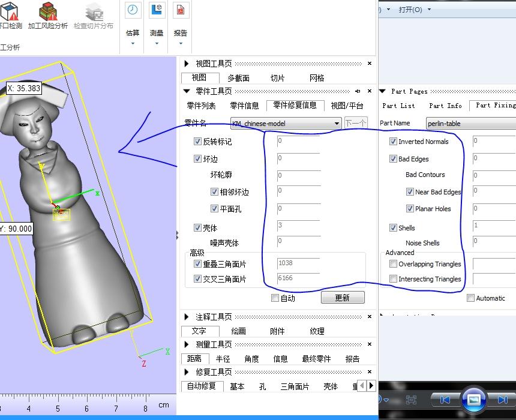Click the Part Name field perlin-table

pyautogui.click(x=471, y=124)
